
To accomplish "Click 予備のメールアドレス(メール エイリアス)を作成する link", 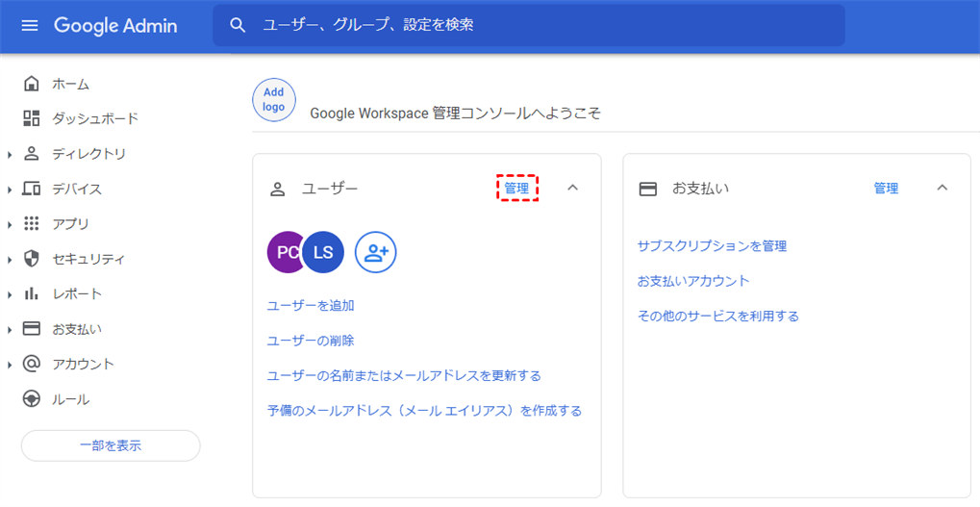I will coord(424,411).
